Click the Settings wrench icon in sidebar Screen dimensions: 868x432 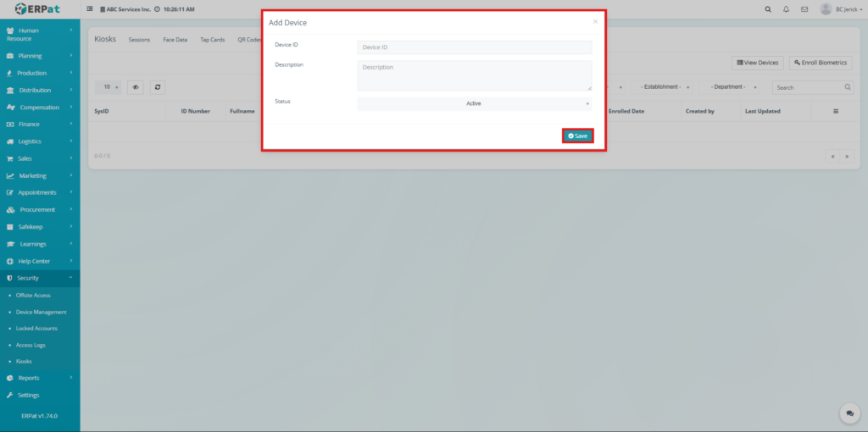9,396
